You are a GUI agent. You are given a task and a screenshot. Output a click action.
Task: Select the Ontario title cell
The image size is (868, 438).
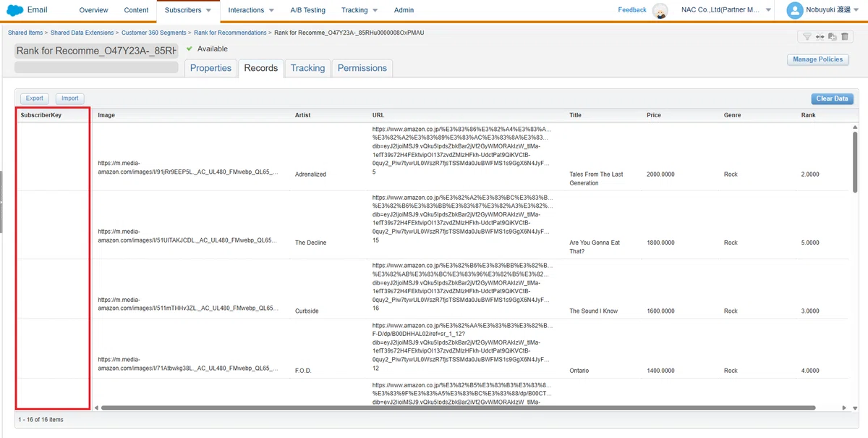tap(579, 371)
